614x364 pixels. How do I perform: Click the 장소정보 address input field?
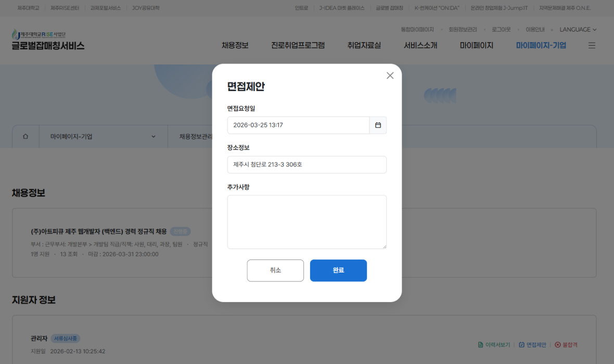pos(306,164)
